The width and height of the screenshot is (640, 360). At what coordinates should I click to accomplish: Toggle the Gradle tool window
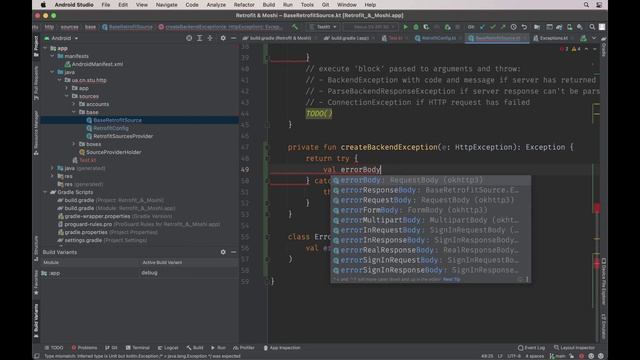[603, 46]
